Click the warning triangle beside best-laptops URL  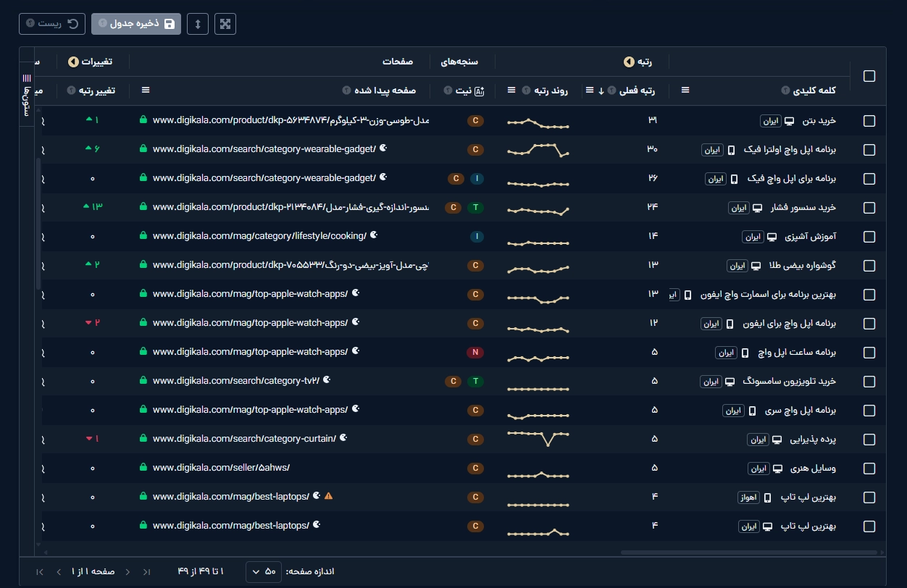[328, 496]
